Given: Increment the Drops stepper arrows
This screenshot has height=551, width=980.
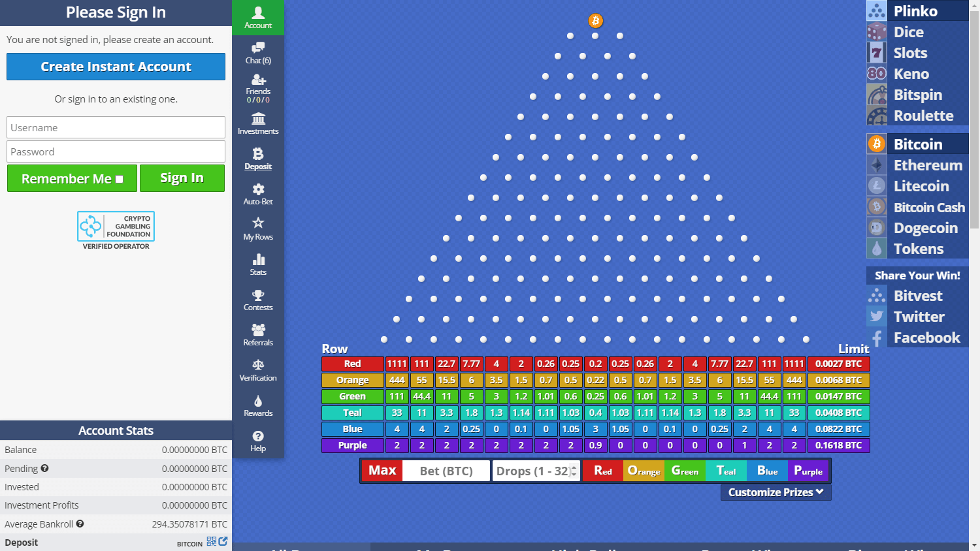Looking at the screenshot, I should [574, 467].
